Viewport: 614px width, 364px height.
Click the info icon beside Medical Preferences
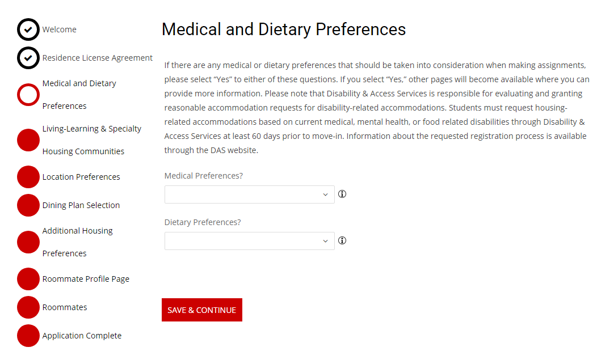[x=342, y=194]
